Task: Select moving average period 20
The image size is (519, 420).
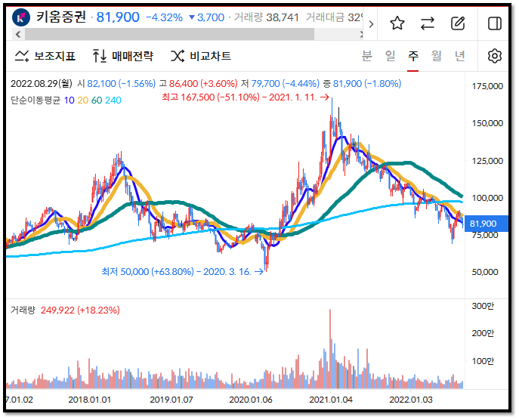Action: point(83,100)
